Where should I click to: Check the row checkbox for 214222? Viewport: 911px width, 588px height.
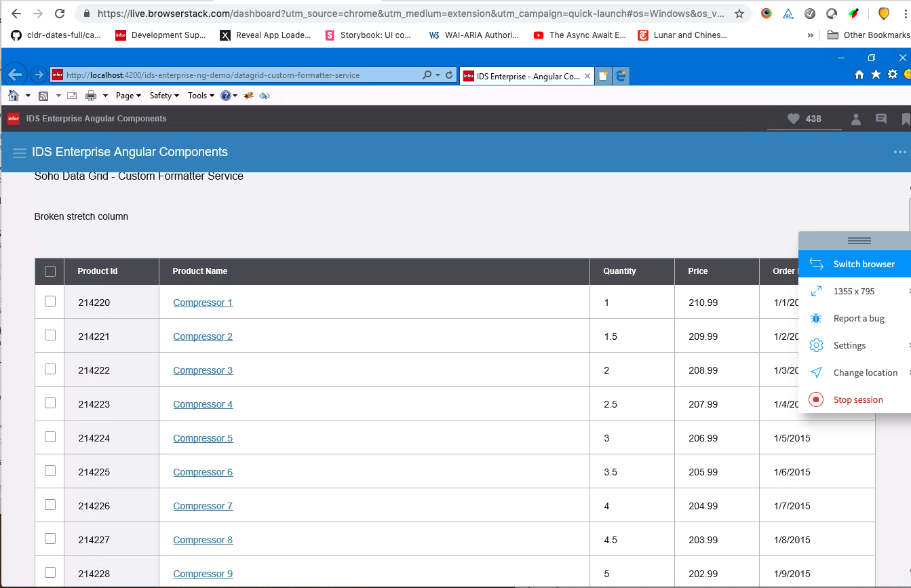[50, 369]
